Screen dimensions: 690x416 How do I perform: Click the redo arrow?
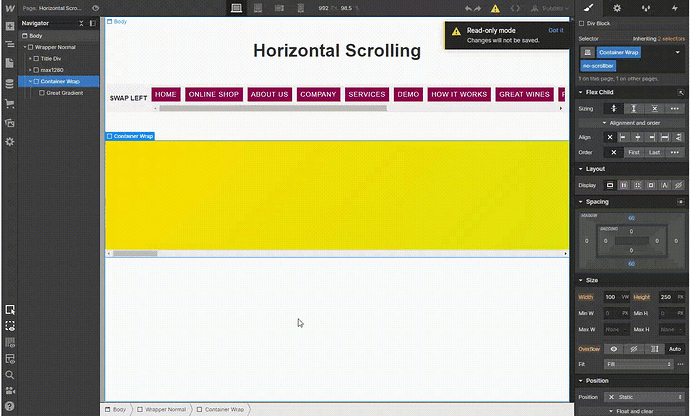[x=478, y=8]
